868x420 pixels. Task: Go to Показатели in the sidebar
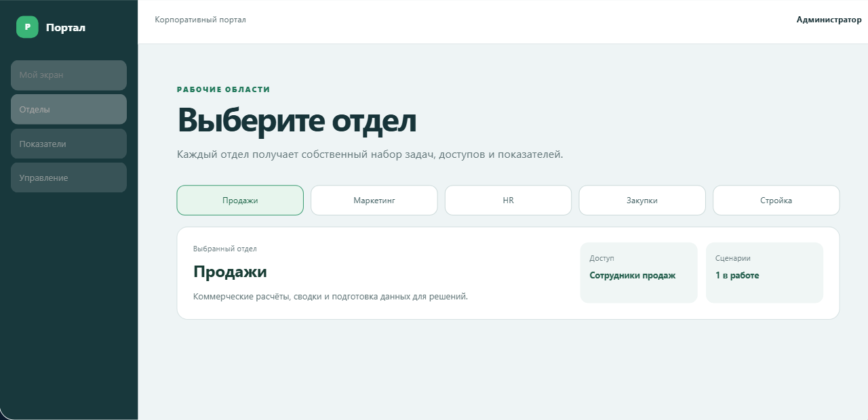(68, 144)
